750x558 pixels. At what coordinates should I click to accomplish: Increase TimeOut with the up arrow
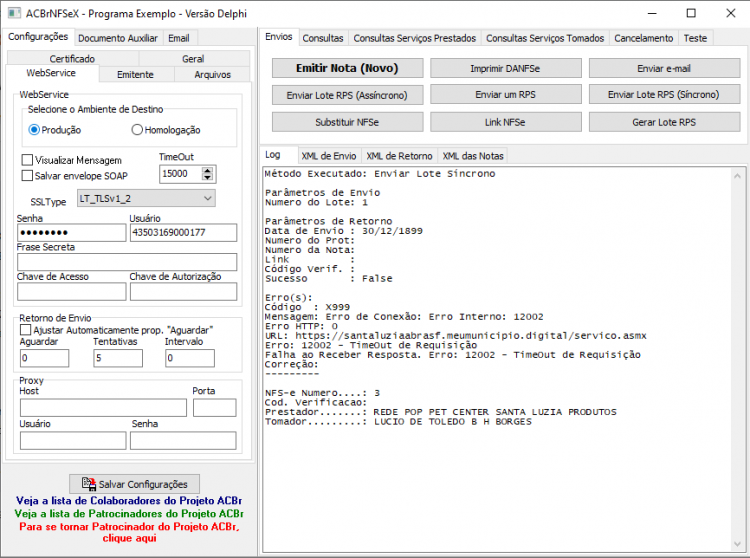[x=207, y=170]
